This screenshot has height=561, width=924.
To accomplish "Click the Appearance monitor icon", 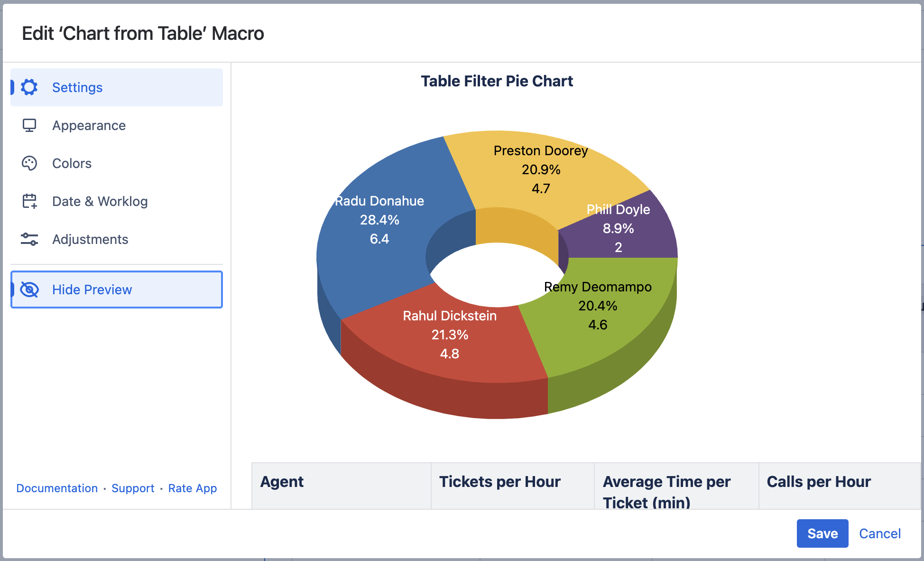I will (x=29, y=125).
